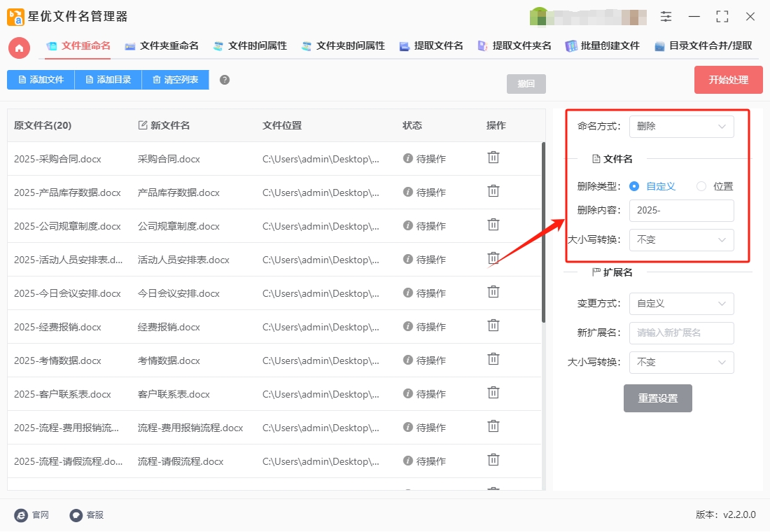Click the 清空列表 button

coord(175,80)
